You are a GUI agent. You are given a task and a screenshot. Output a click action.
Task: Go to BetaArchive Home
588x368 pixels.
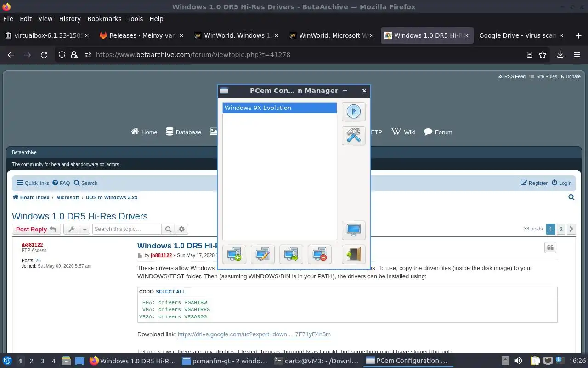tap(144, 132)
